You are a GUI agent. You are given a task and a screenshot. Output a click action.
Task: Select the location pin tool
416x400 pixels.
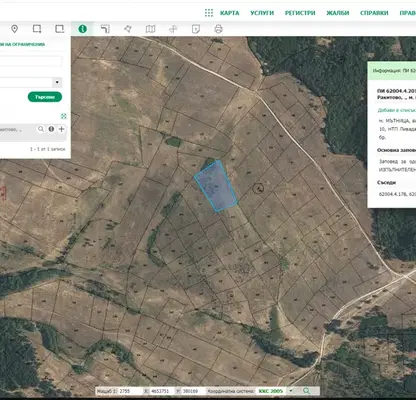point(14,29)
